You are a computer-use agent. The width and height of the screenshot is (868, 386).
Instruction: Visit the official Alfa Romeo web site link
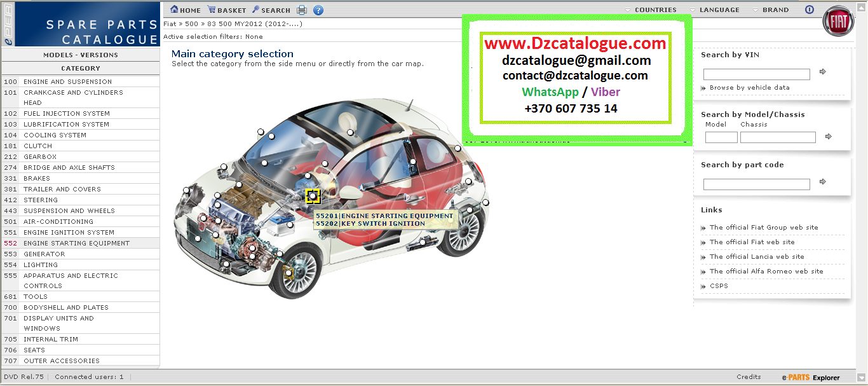766,272
